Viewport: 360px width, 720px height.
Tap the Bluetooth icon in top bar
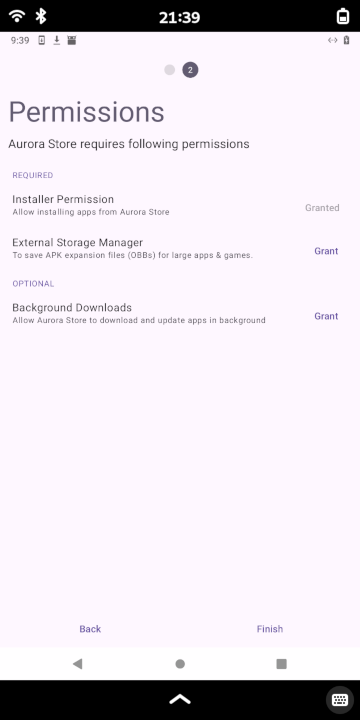41,17
